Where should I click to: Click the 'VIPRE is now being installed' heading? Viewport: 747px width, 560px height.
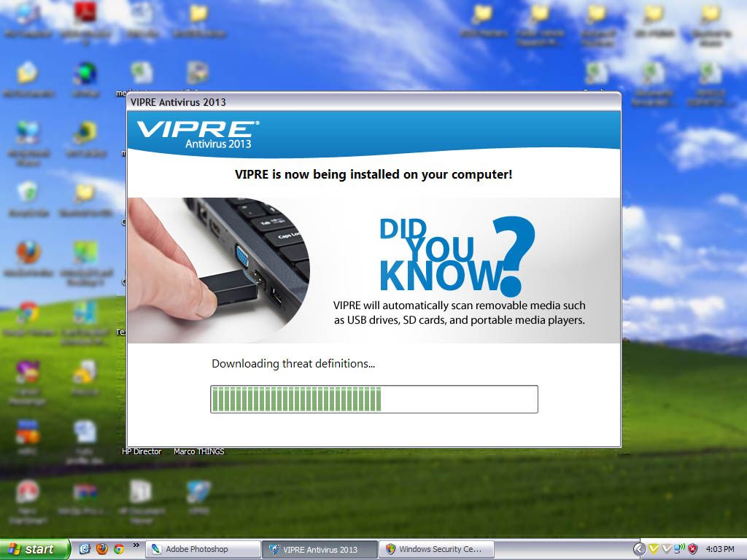pos(373,174)
